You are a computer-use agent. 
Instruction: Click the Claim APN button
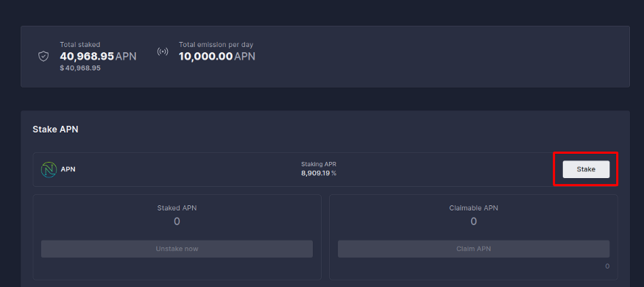coord(473,249)
